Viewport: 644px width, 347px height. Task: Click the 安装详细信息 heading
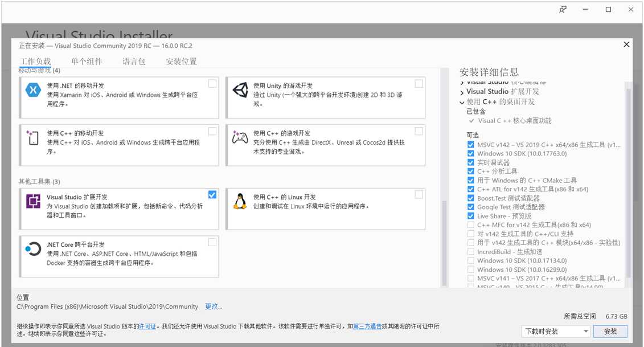point(489,72)
